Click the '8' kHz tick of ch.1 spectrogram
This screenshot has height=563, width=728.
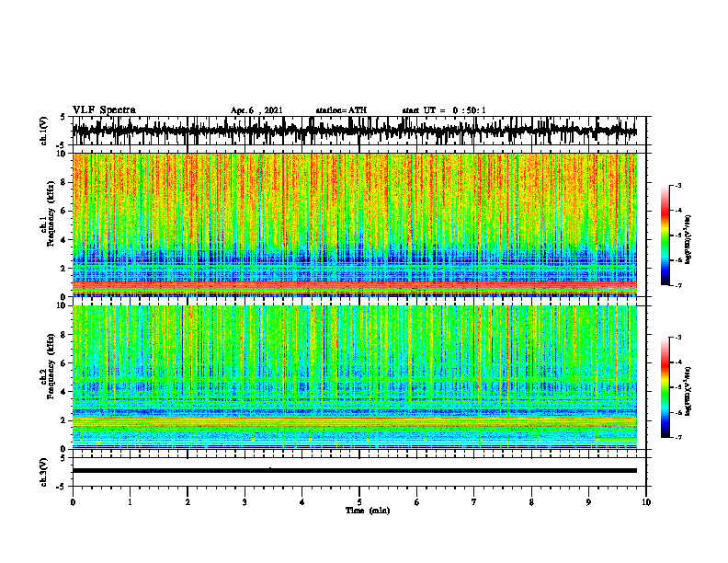pos(64,182)
